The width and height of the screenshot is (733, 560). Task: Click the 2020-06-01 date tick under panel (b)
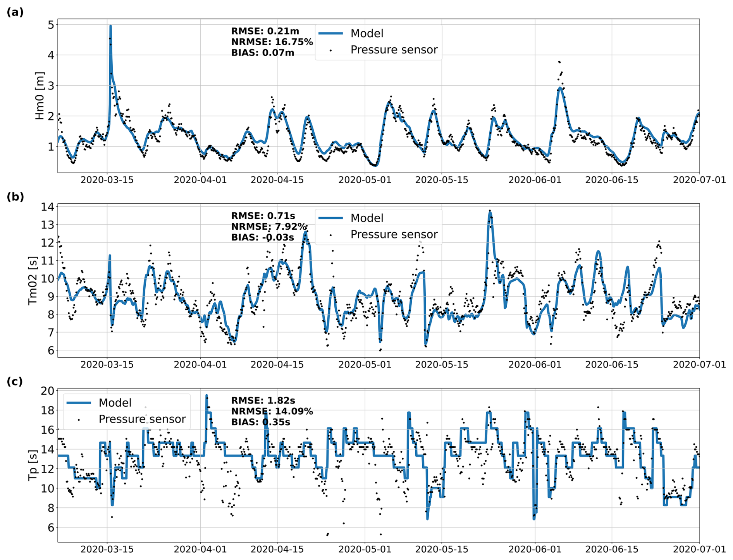coord(535,365)
